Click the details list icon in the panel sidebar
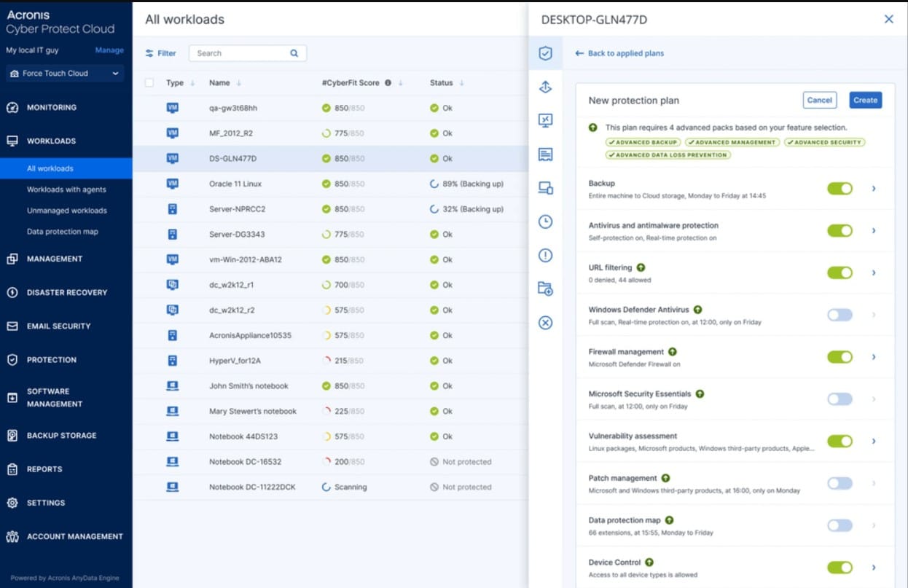This screenshot has width=908, height=588. 545,154
